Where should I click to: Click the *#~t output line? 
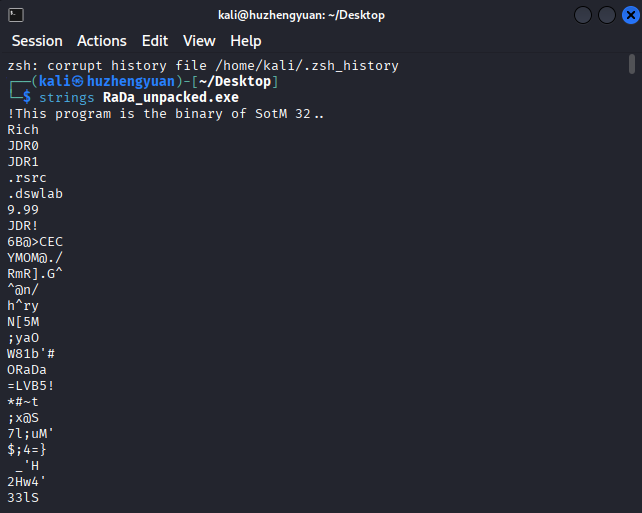(x=23, y=402)
